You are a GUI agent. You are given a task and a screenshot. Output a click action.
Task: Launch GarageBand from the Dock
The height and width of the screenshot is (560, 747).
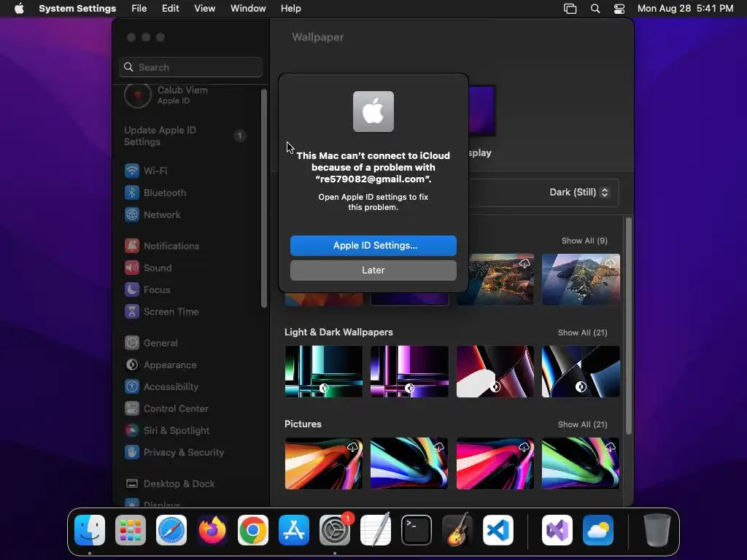click(457, 530)
